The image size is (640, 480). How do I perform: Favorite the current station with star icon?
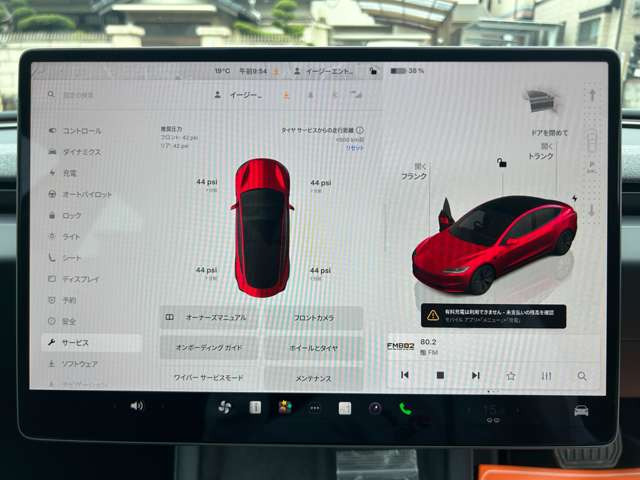tap(511, 376)
